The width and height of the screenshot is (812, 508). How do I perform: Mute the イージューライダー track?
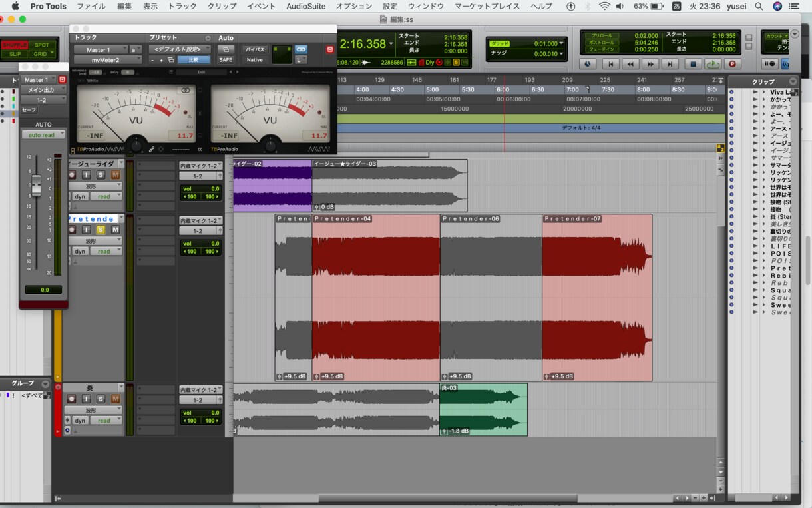[115, 175]
